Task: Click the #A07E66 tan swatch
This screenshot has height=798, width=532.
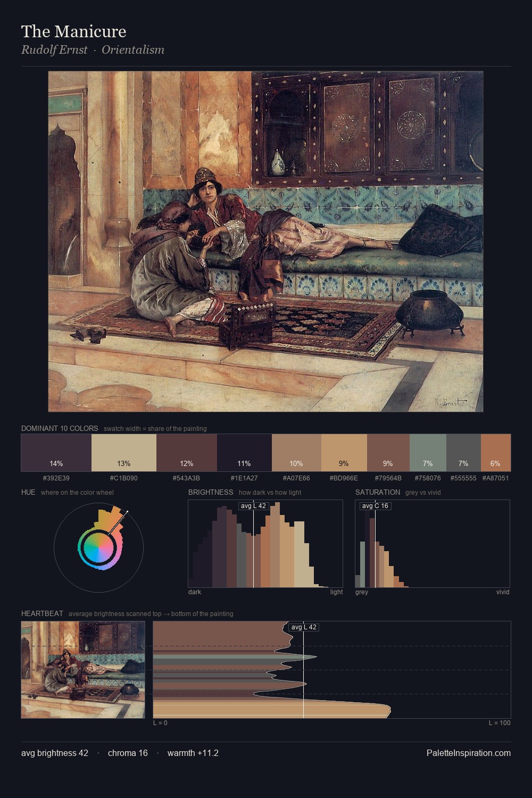Action: pyautogui.click(x=296, y=453)
